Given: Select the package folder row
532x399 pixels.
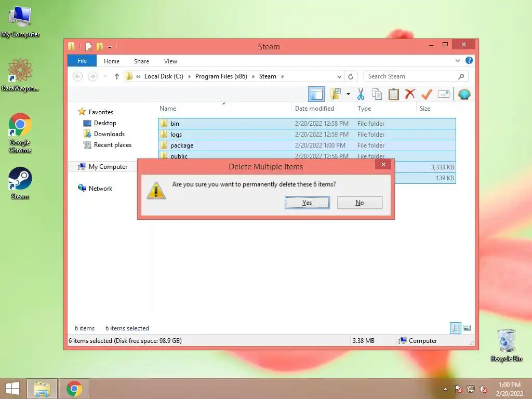Looking at the screenshot, I should [307, 145].
